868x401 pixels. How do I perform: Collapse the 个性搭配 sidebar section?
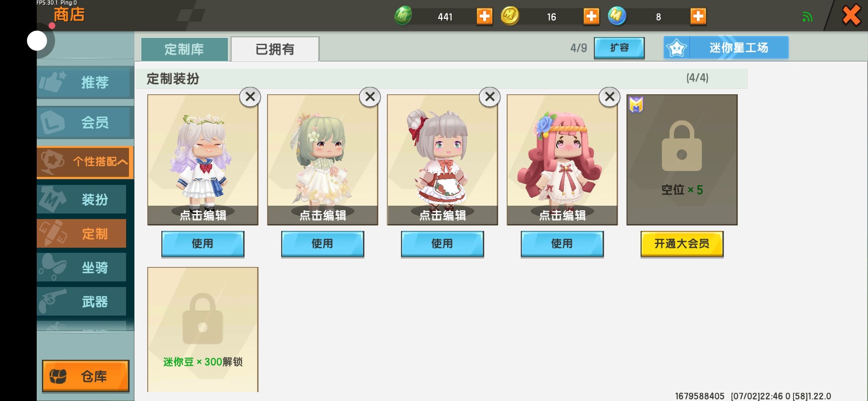pos(85,162)
